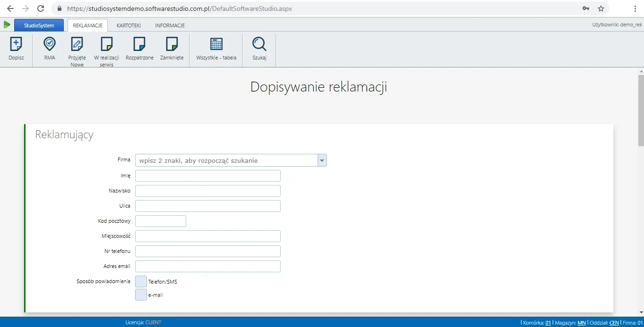The height and width of the screenshot is (327, 644).
Task: Click the StudioSystem button
Action: (39, 25)
